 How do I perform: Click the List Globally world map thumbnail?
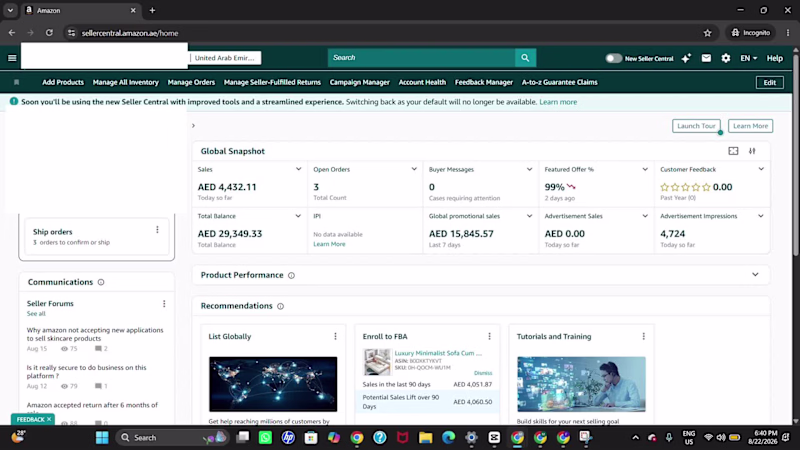273,384
